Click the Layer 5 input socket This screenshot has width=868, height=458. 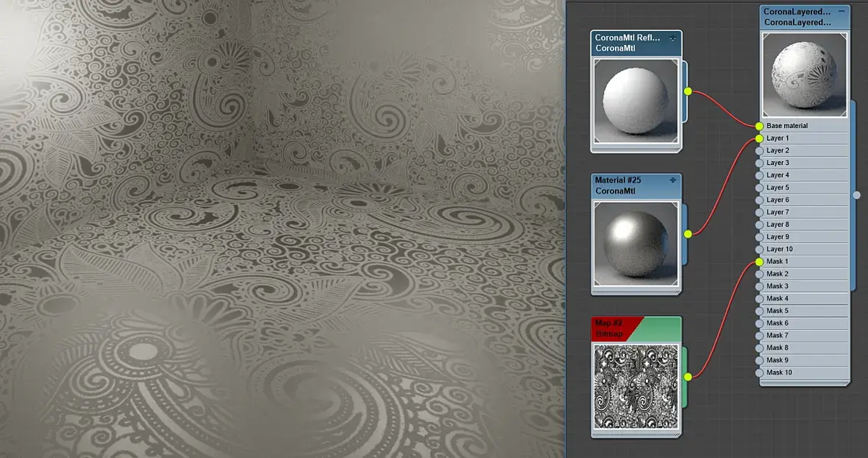click(759, 188)
